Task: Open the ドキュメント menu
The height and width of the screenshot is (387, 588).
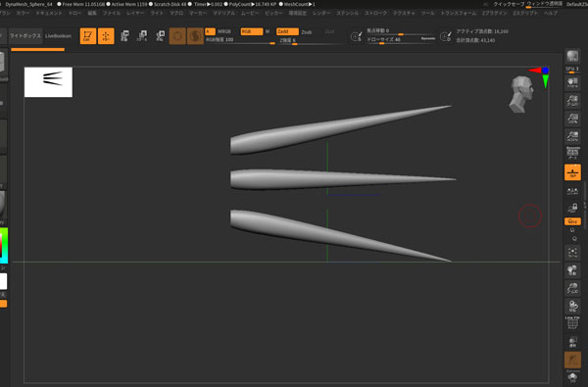Action: pyautogui.click(x=49, y=13)
